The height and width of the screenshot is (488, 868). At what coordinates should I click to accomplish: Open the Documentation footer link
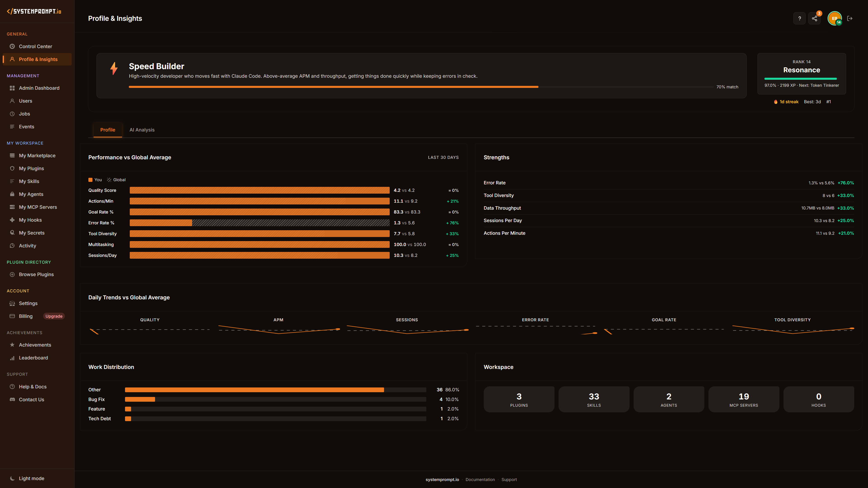(x=480, y=479)
